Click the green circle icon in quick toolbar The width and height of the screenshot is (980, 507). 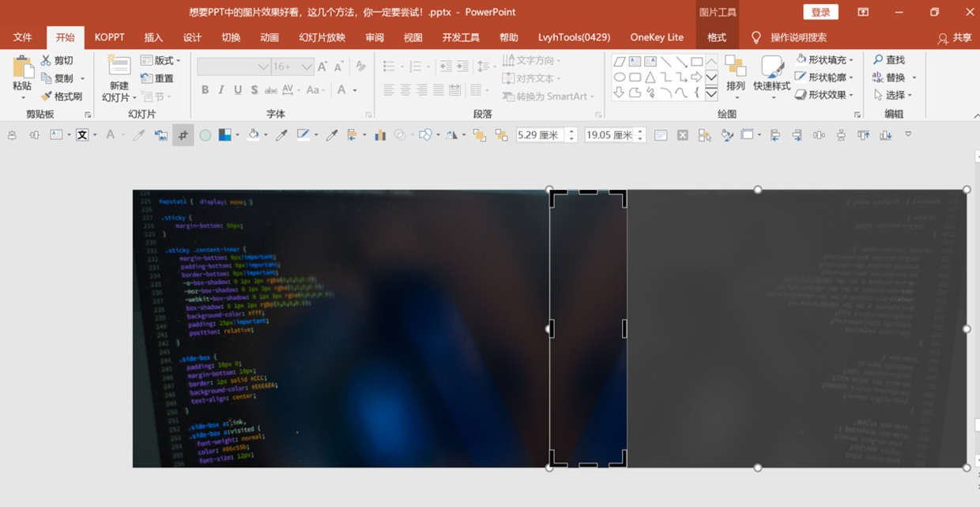(x=205, y=135)
